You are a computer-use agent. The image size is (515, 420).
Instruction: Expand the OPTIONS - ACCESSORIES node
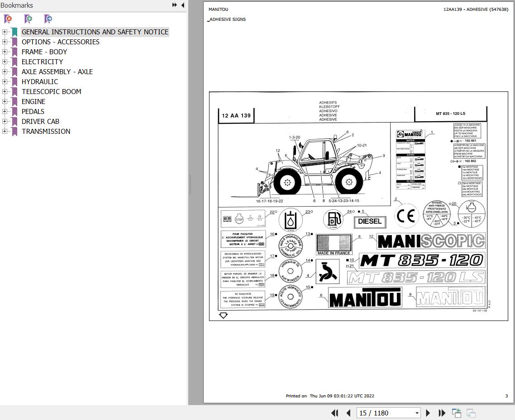5,42
